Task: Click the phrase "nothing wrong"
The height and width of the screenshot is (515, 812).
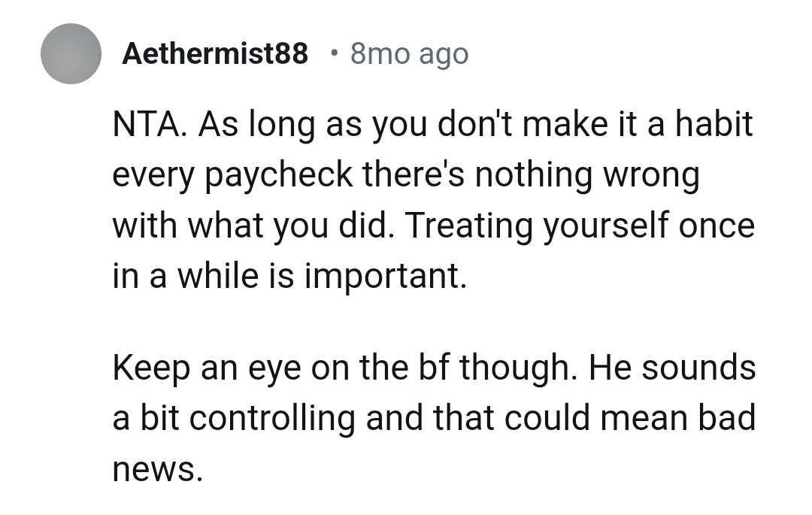Action: [586, 175]
